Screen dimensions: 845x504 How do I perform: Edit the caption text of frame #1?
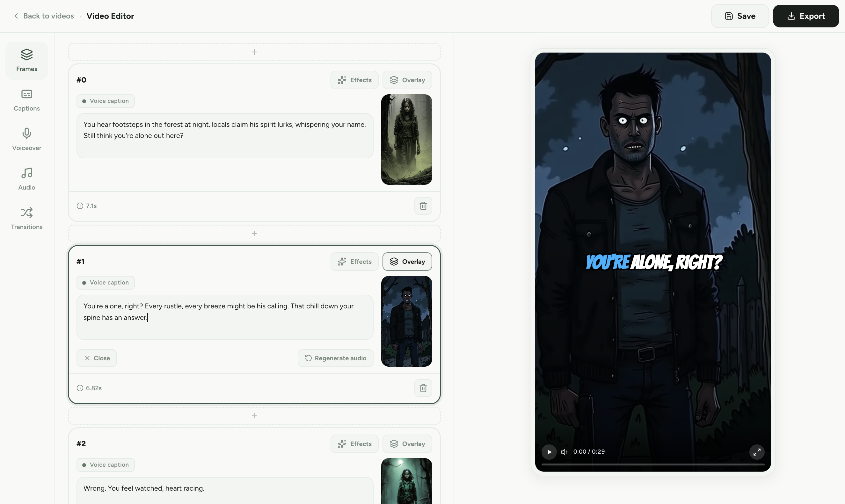point(225,317)
